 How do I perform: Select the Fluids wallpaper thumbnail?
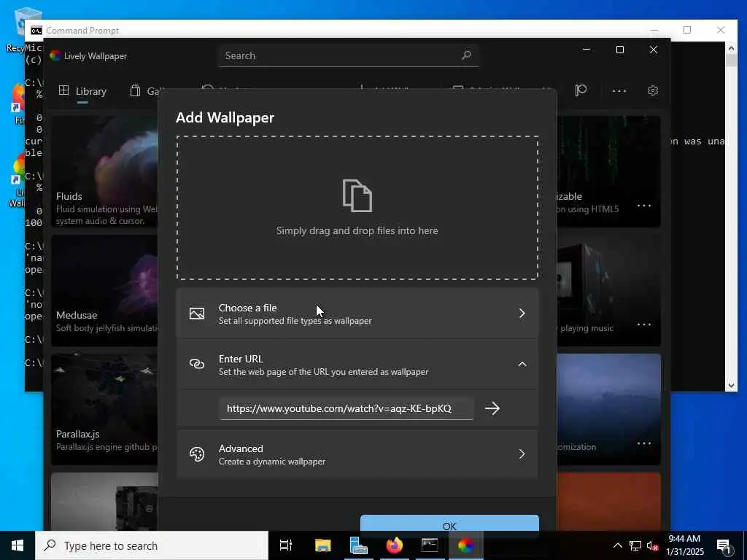(105, 171)
